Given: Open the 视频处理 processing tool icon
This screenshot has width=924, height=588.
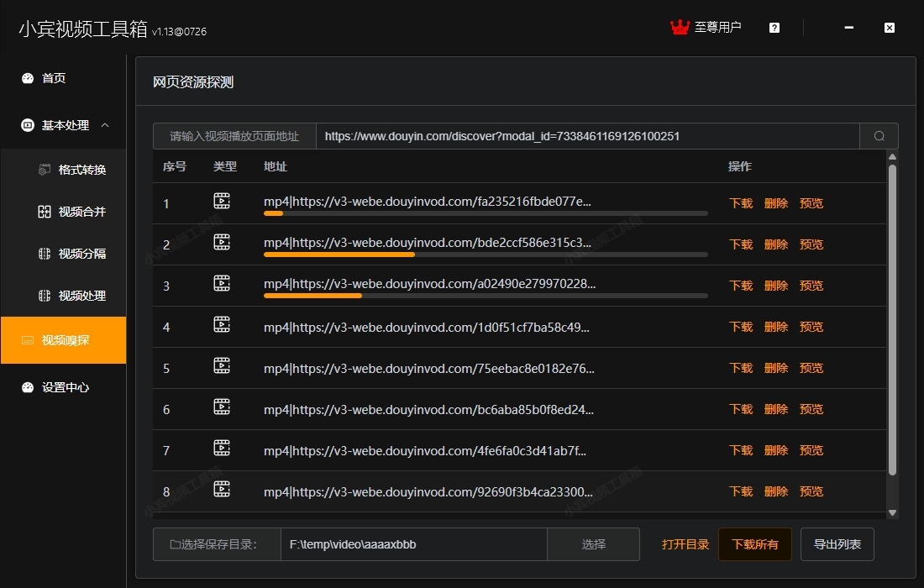Looking at the screenshot, I should coord(43,296).
